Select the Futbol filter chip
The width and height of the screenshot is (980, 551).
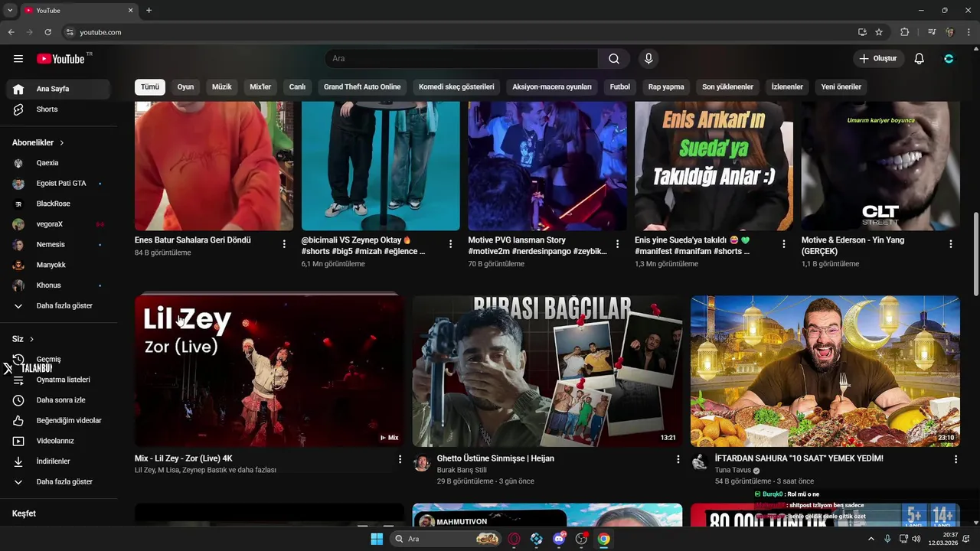coord(620,87)
